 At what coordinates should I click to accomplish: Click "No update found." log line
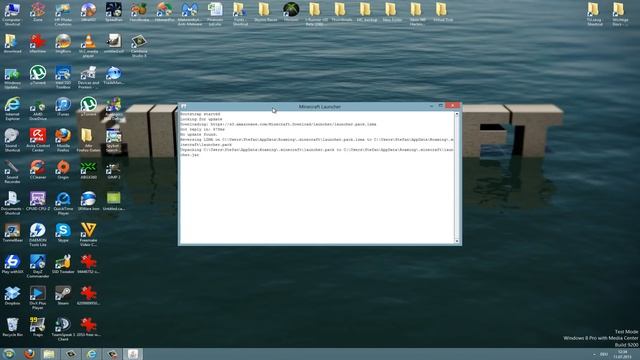(x=199, y=134)
